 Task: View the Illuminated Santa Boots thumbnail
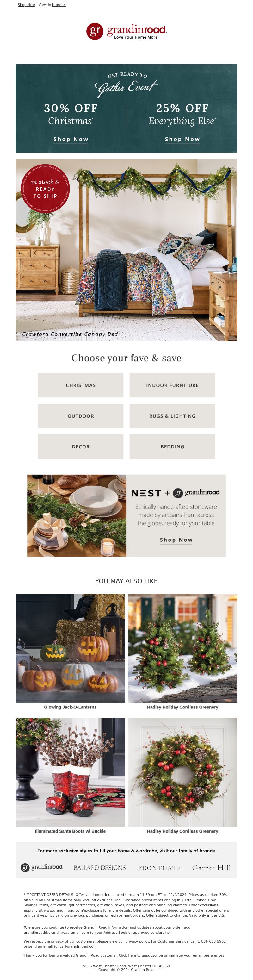tap(71, 772)
